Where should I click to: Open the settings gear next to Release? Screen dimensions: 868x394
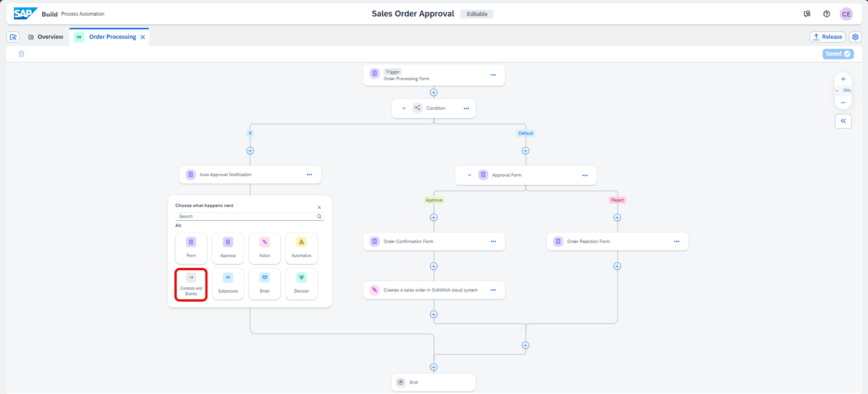tap(855, 37)
